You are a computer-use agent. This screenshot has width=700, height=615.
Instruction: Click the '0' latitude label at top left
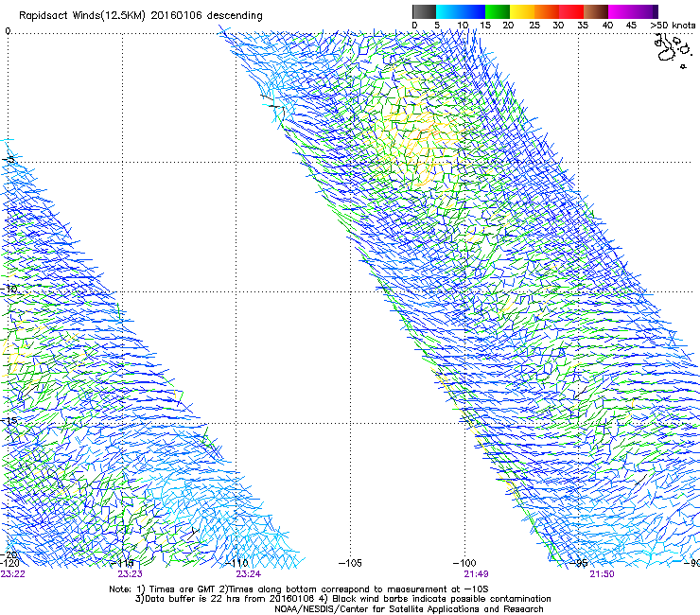click(8, 31)
